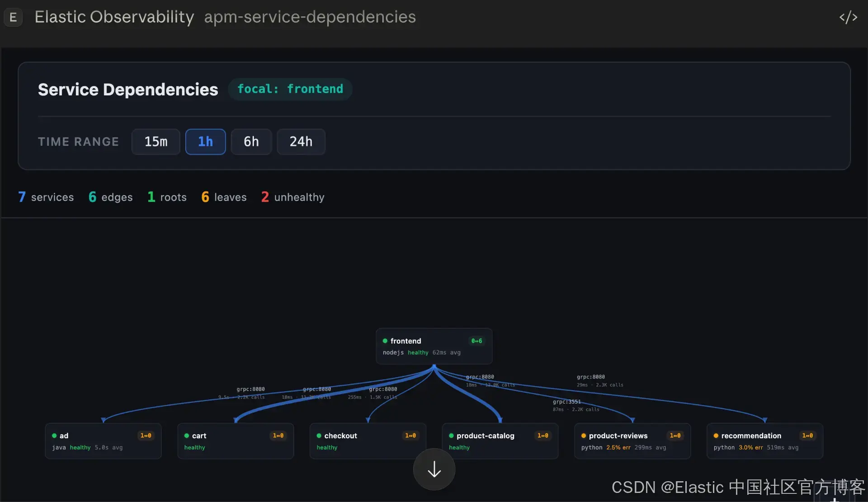868x502 pixels.
Task: Click the 0↔6 badge on frontend node
Action: 476,341
